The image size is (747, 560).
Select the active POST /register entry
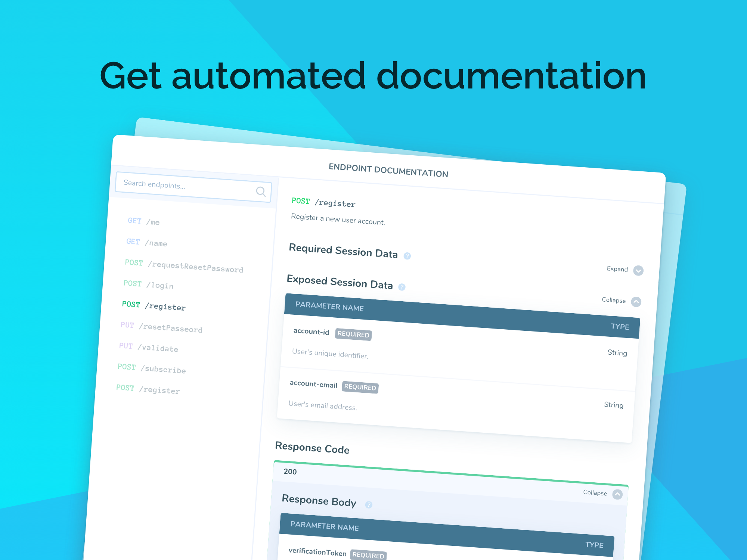[154, 306]
